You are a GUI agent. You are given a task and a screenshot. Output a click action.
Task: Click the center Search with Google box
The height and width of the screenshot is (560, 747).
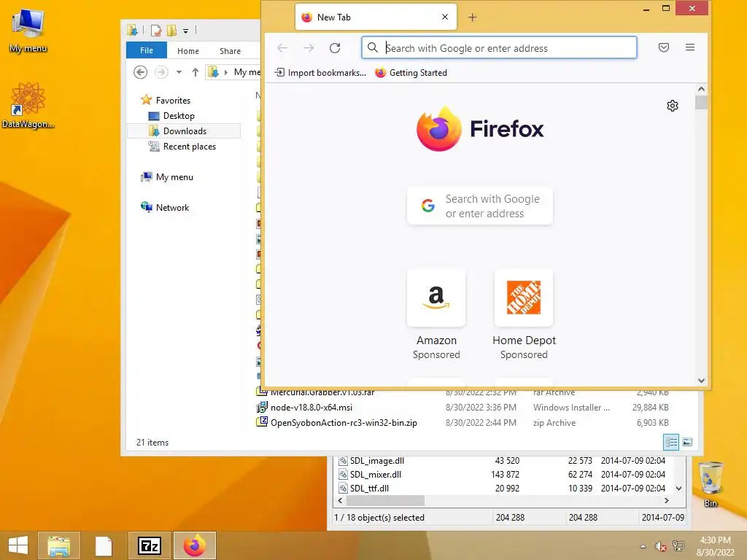(480, 206)
